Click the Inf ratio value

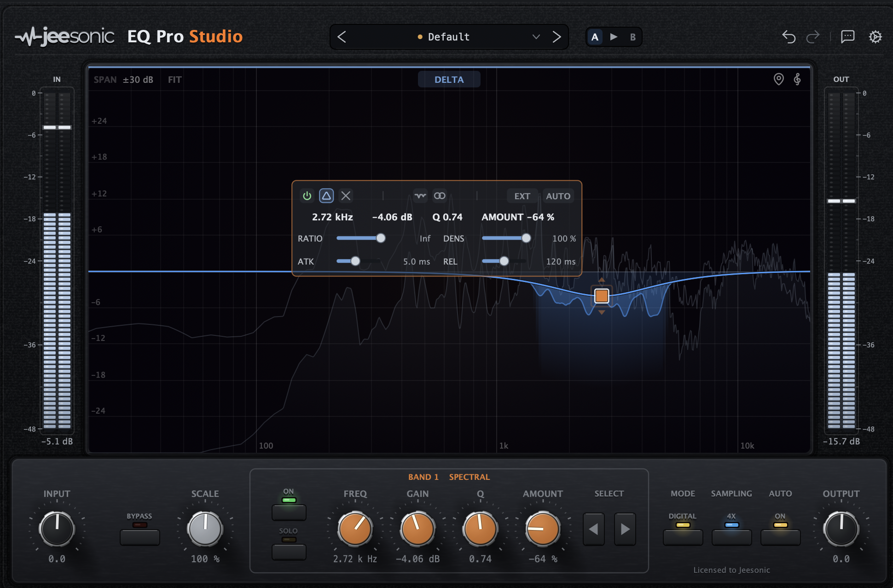[x=425, y=238]
